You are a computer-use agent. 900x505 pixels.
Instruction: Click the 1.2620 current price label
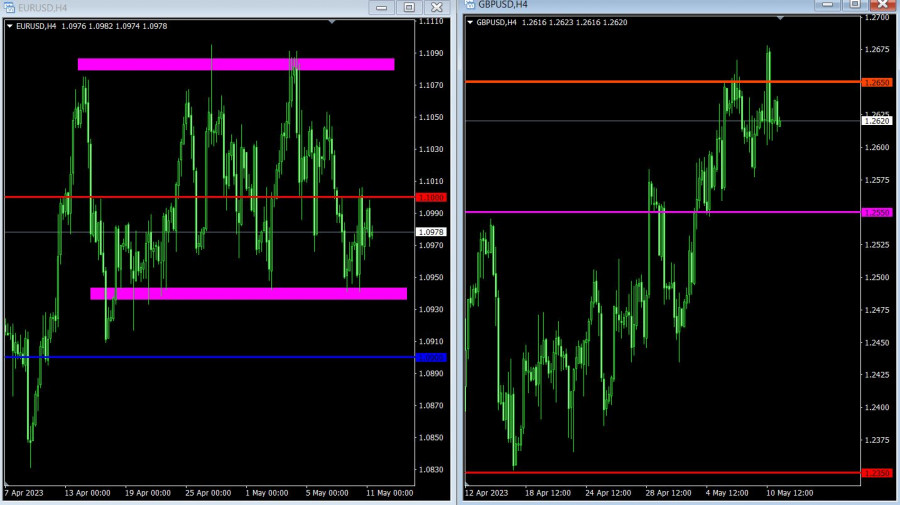875,121
